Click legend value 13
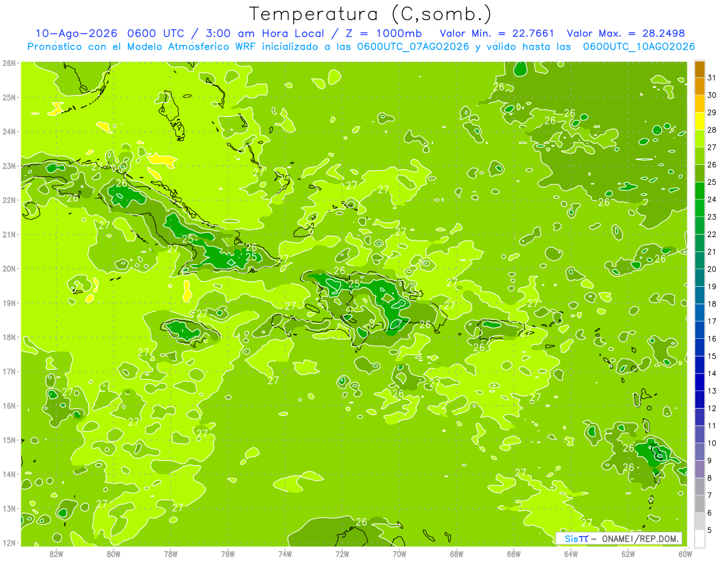 pos(712,390)
